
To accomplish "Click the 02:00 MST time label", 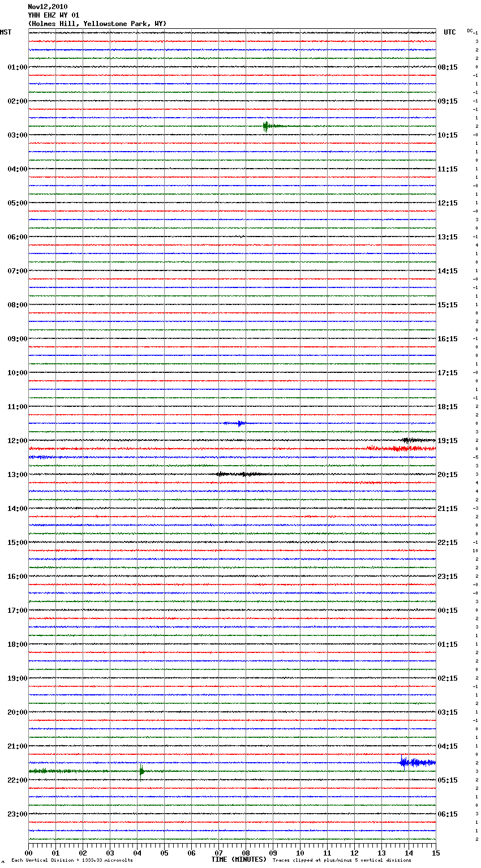I will click(x=18, y=101).
